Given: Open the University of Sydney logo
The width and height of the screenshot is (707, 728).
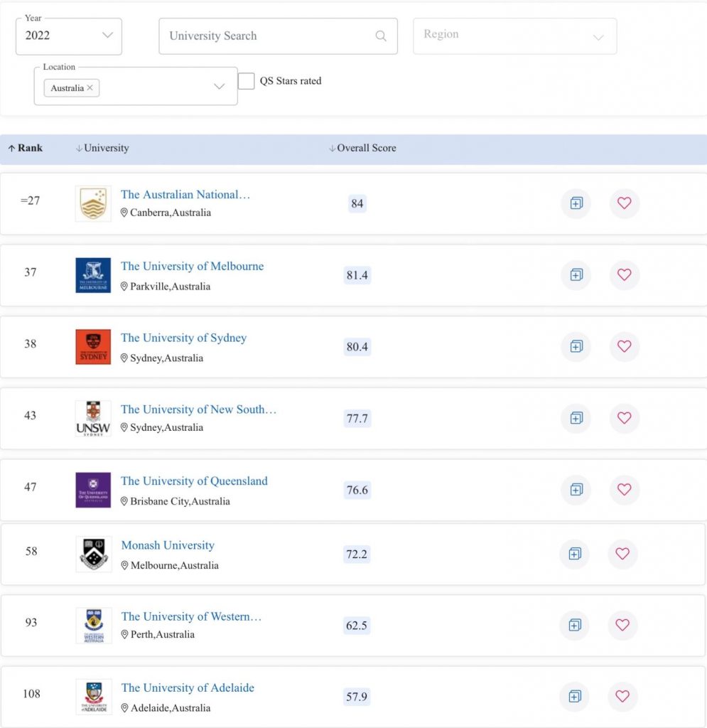Looking at the screenshot, I should tap(93, 347).
